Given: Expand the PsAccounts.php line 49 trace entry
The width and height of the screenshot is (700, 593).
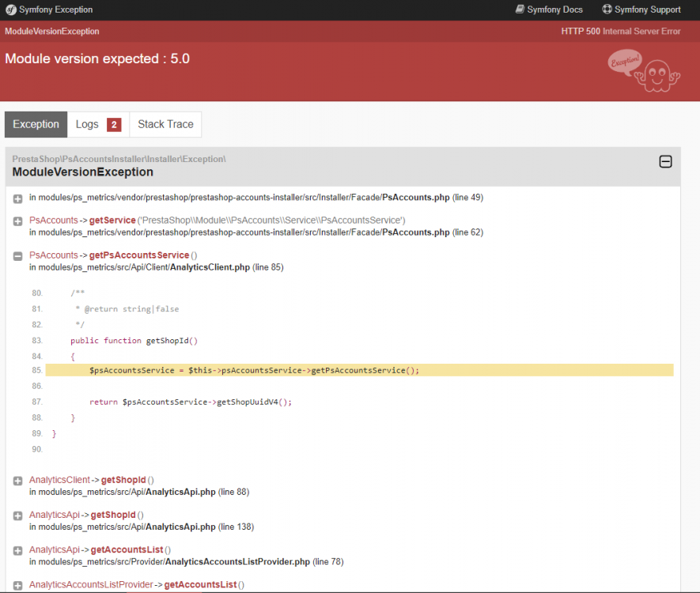Looking at the screenshot, I should 18,198.
